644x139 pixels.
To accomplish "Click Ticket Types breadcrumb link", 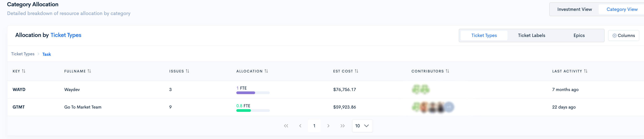I will (23, 54).
